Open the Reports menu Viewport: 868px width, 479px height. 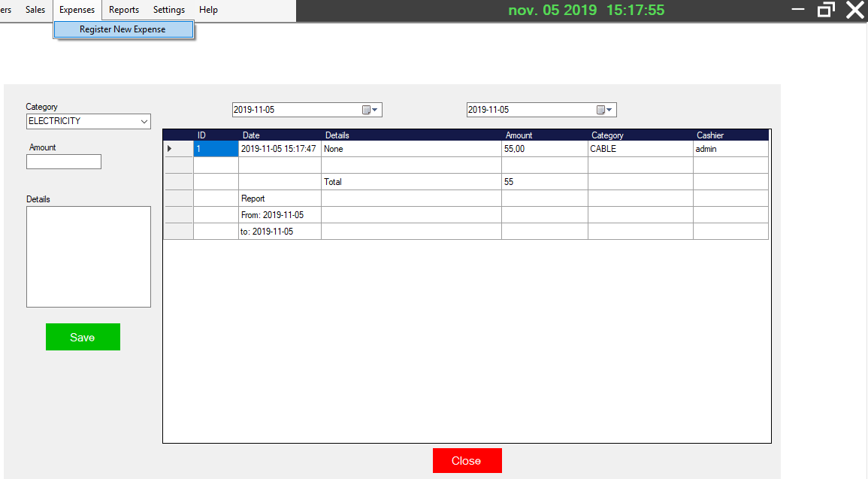coord(123,10)
